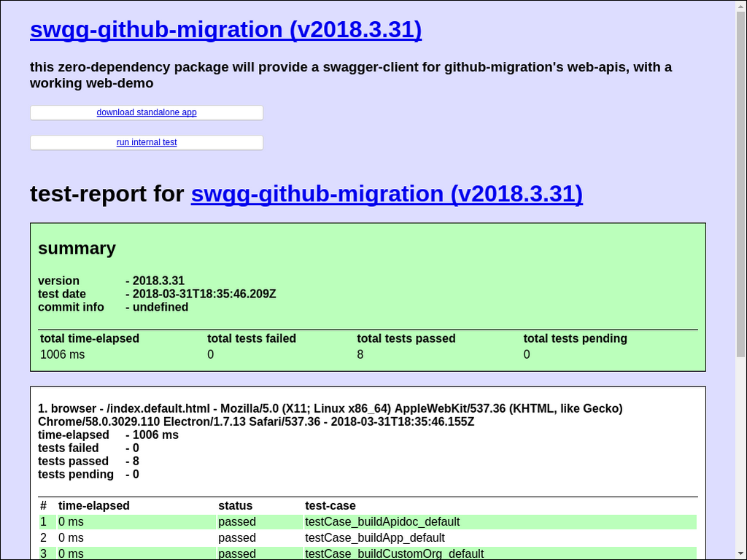Click the total tests failed header

(252, 338)
